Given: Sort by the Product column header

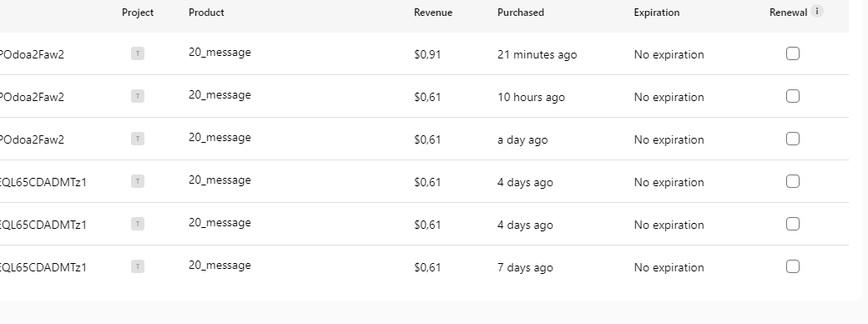Looking at the screenshot, I should (x=206, y=13).
